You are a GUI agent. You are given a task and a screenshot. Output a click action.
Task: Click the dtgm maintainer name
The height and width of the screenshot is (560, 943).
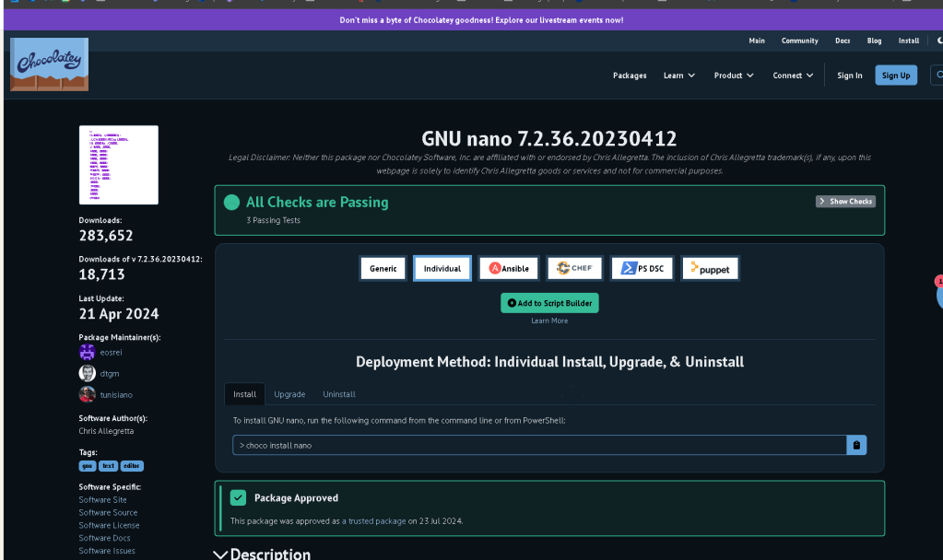110,374
